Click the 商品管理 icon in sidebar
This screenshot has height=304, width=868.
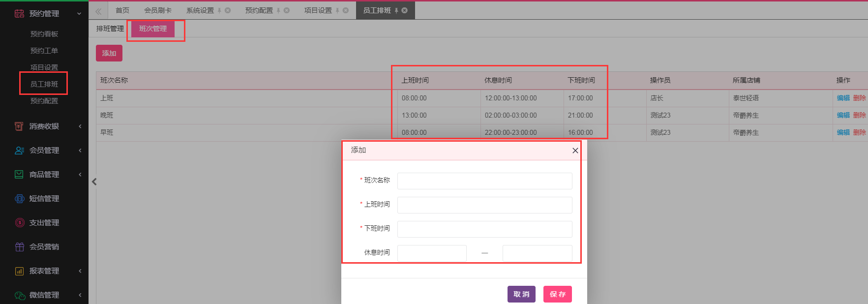(19, 175)
